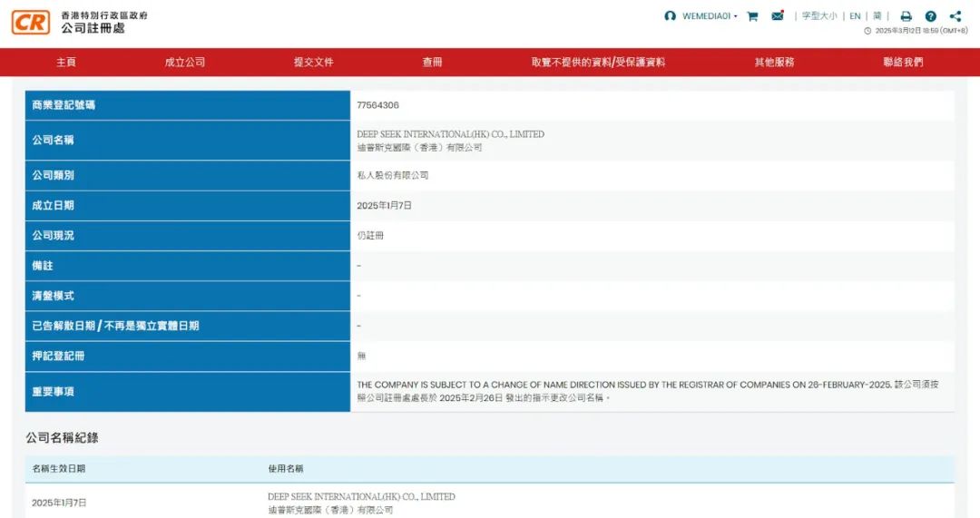This screenshot has height=518, width=980.
Task: Select 2025年1月7日 in name history table
Action: click(x=59, y=503)
